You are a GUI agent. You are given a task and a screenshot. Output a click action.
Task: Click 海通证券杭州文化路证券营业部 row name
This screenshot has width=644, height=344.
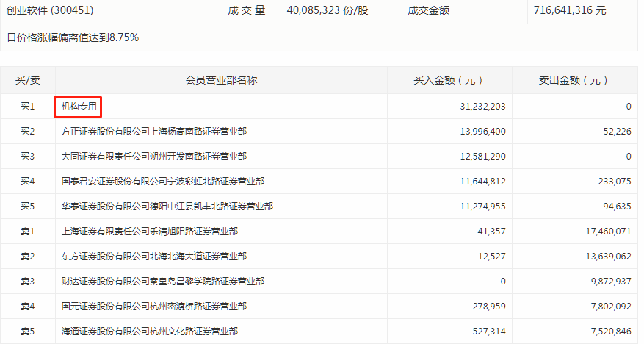150,332
